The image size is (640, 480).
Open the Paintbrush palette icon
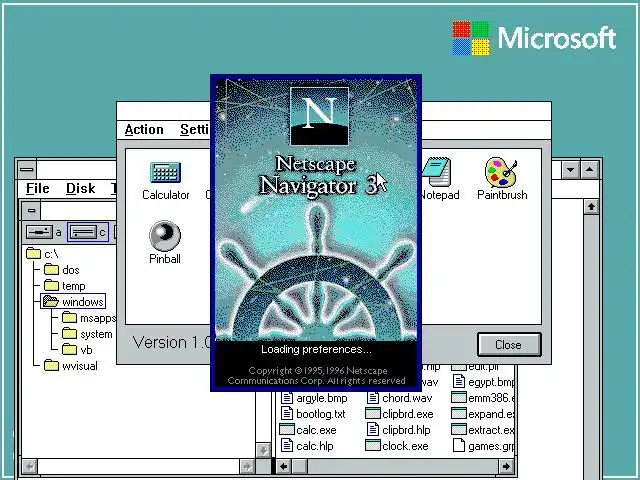coord(502,180)
